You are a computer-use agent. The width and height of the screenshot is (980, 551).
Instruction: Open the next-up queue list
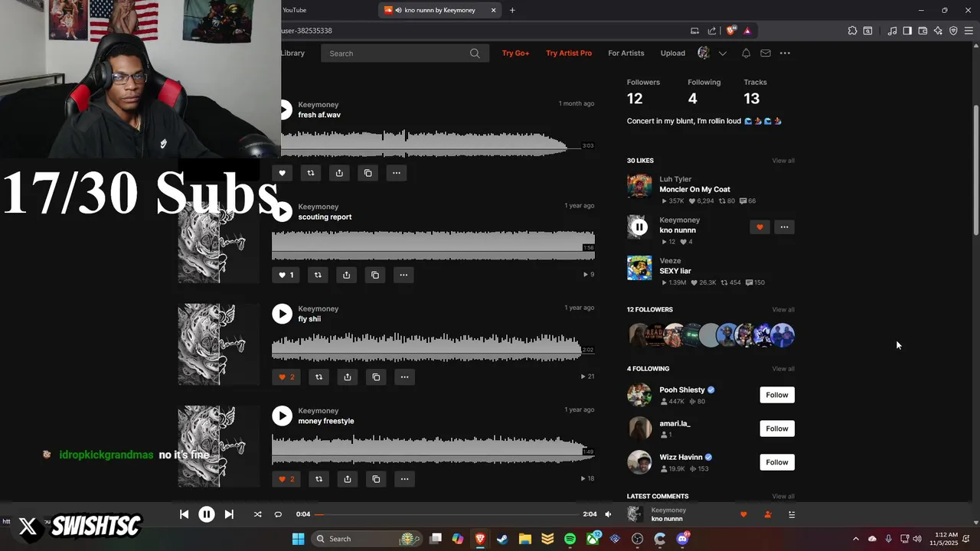(x=792, y=514)
